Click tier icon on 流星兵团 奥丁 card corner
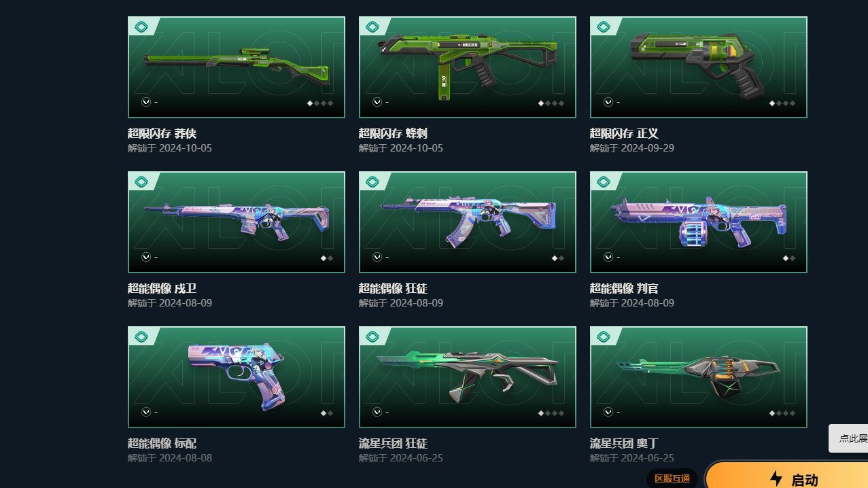 tap(604, 337)
